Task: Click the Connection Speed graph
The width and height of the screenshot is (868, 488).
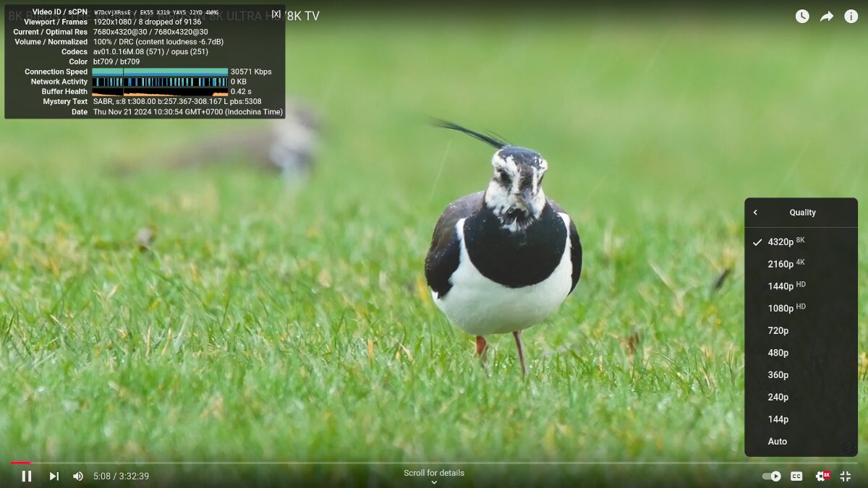Action: pyautogui.click(x=160, y=72)
